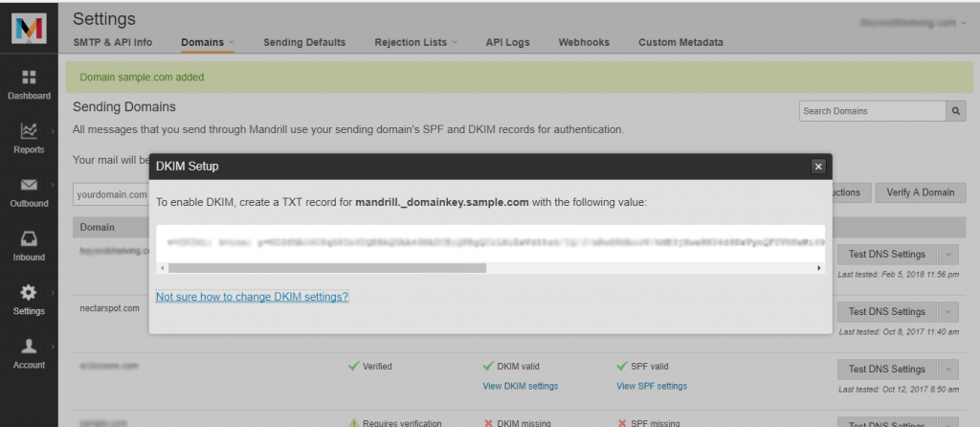This screenshot has width=980, height=427.
Task: Click Verify A Domain button
Action: [919, 192]
